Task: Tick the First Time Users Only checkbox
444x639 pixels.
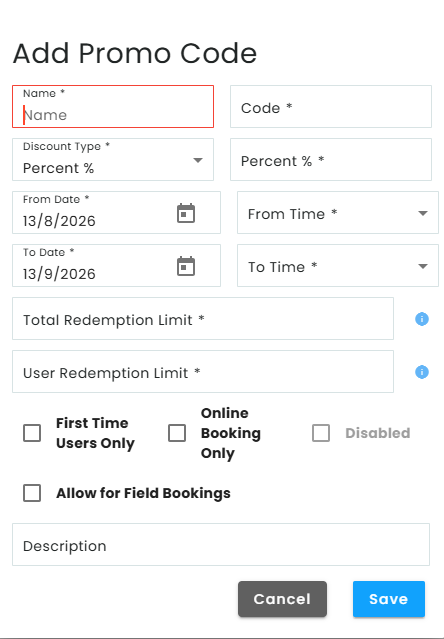Action: 32,433
